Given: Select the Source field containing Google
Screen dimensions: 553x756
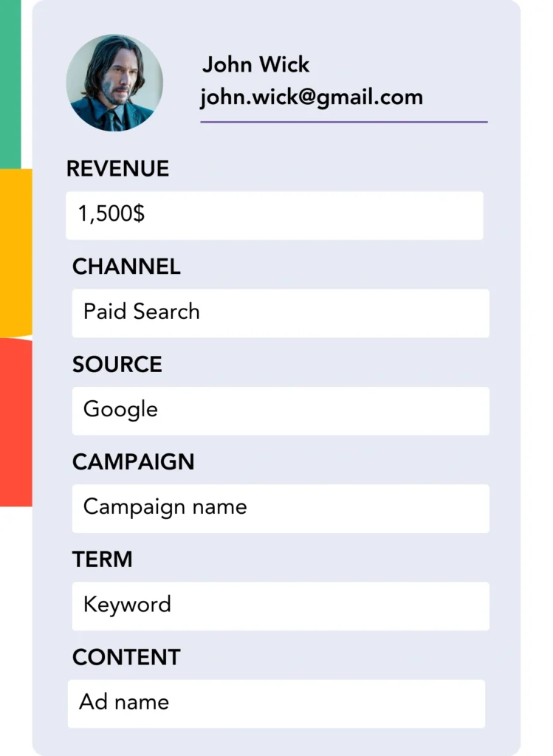Looking at the screenshot, I should point(280,410).
